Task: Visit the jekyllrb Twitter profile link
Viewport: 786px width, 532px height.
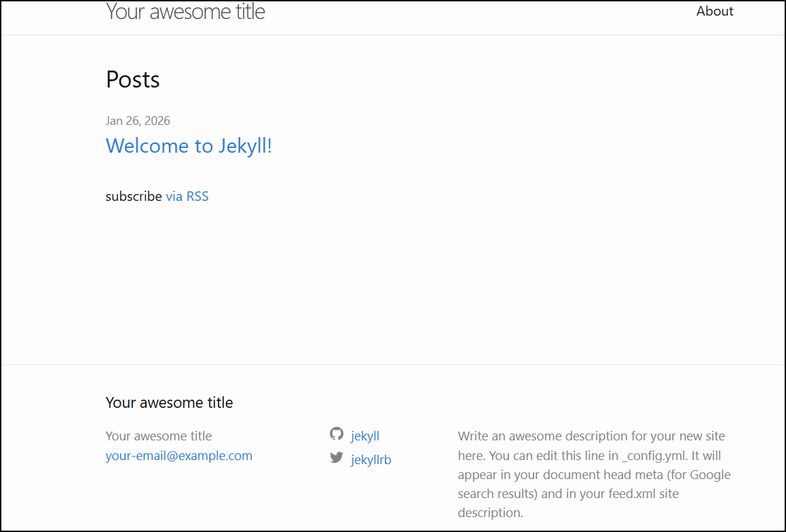Action: pos(371,460)
